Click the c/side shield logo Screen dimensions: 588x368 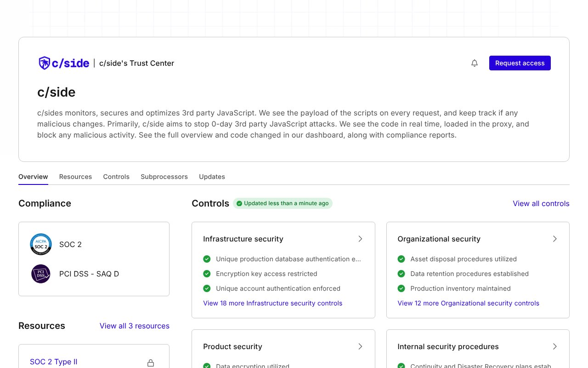(44, 63)
